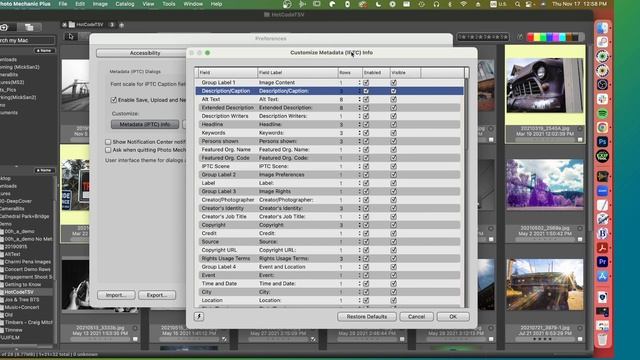Image resolution: width=640 pixels, height=360 pixels.
Task: Toggle Enabled checkbox for Keywords
Action: pos(366,133)
